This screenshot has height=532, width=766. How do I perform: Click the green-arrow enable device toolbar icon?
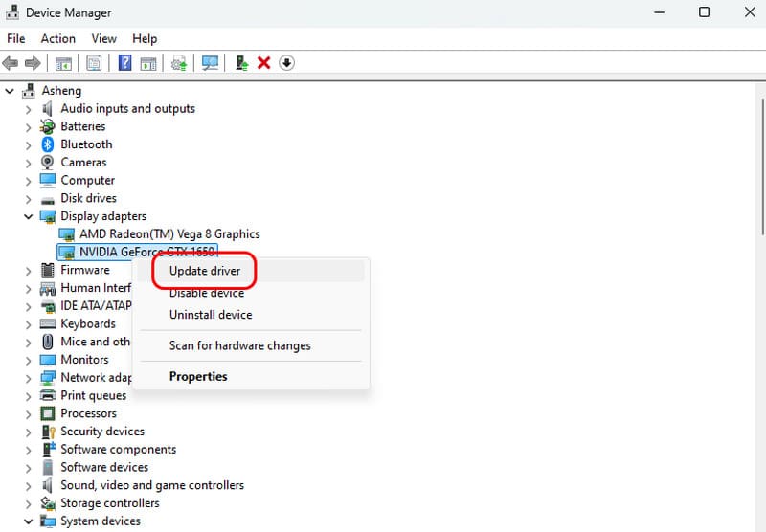[242, 63]
